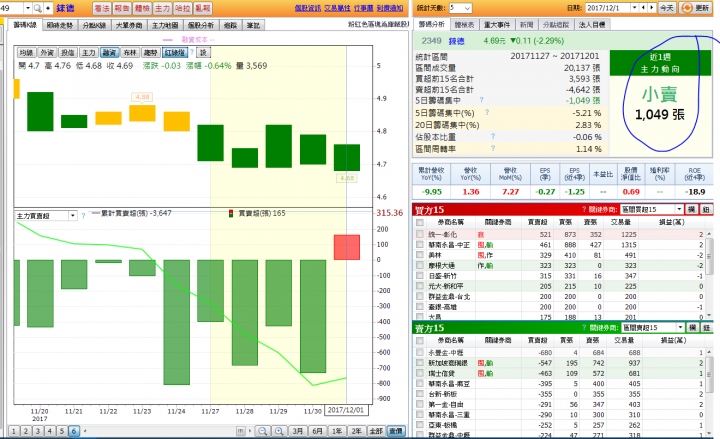
Task: Click help icon beside 5日籌碼集中(%)
Action: coord(487,112)
